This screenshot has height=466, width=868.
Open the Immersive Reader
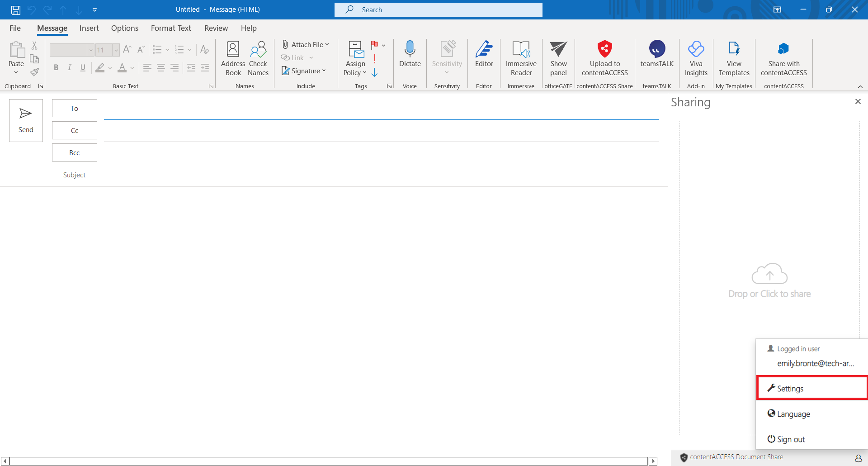[521, 50]
